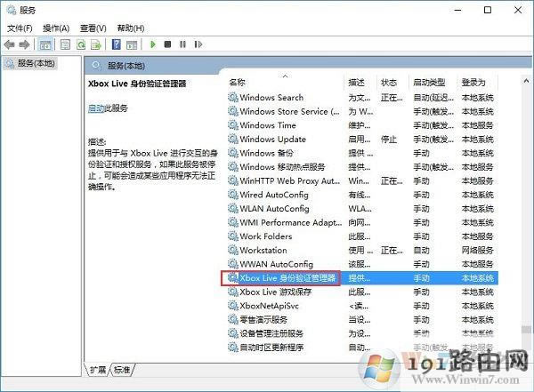Click the Stop Service square toolbar icon
Viewport: 534px width, 392px height.
click(167, 44)
